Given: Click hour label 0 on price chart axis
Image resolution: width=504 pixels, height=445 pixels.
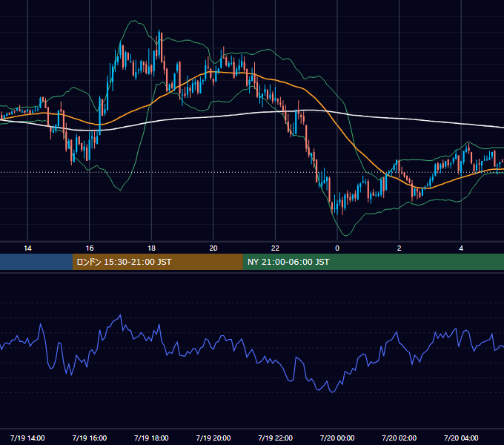Looking at the screenshot, I should pos(337,248).
